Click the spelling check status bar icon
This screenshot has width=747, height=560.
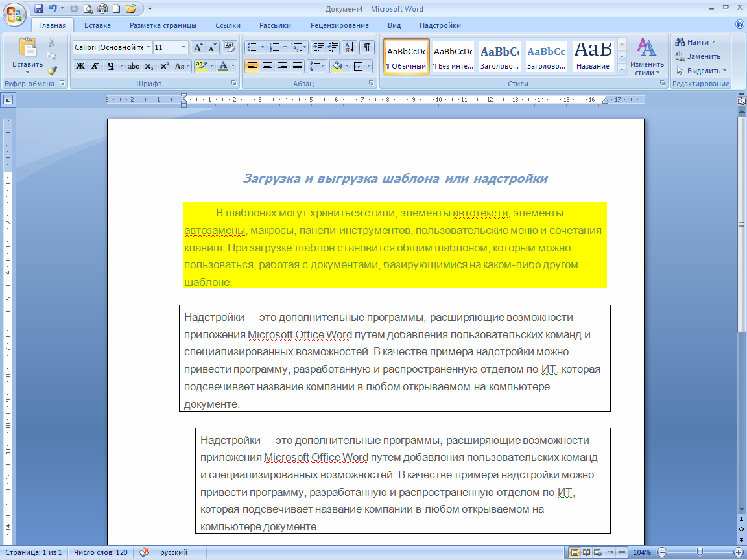click(145, 552)
